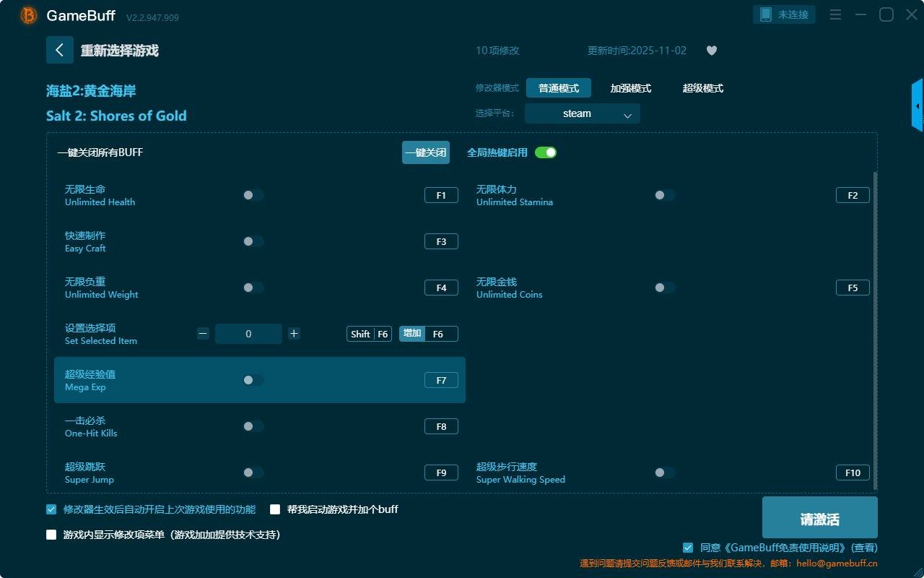Image resolution: width=924 pixels, height=578 pixels.
Task: Toggle Unlimited Health switch
Action: pyautogui.click(x=253, y=195)
